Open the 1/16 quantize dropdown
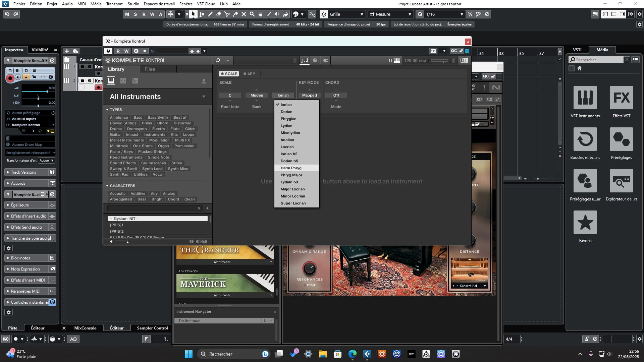 pos(444,14)
